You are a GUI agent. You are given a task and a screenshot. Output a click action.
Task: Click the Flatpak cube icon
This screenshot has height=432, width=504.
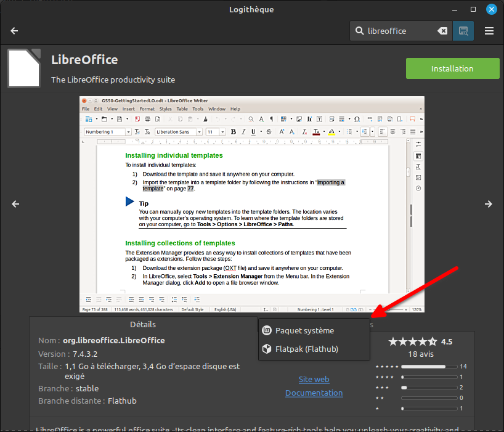[x=267, y=349]
